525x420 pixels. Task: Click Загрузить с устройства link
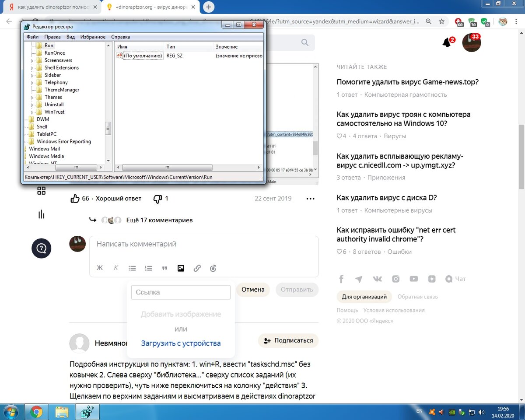point(181,343)
